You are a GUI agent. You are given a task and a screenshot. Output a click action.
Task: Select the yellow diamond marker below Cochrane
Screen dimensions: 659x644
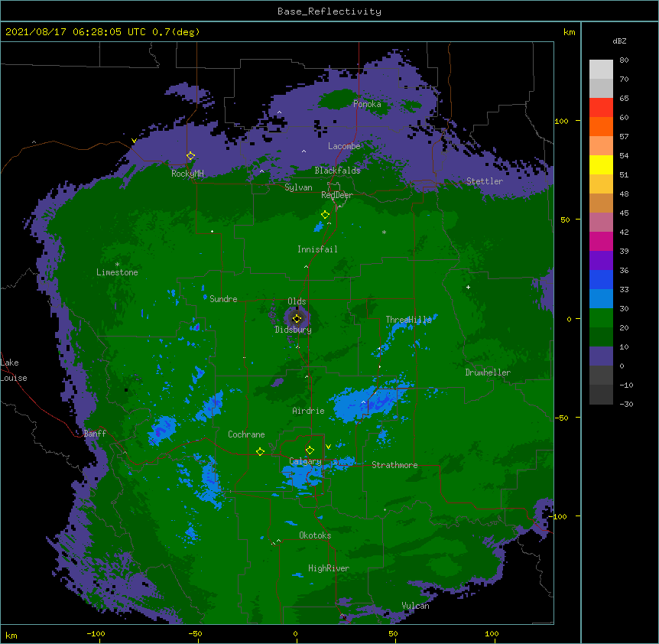tap(260, 452)
